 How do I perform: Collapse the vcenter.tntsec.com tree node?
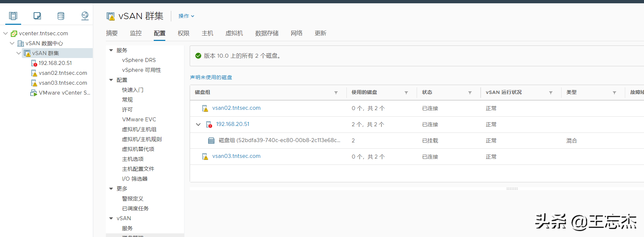[6, 33]
